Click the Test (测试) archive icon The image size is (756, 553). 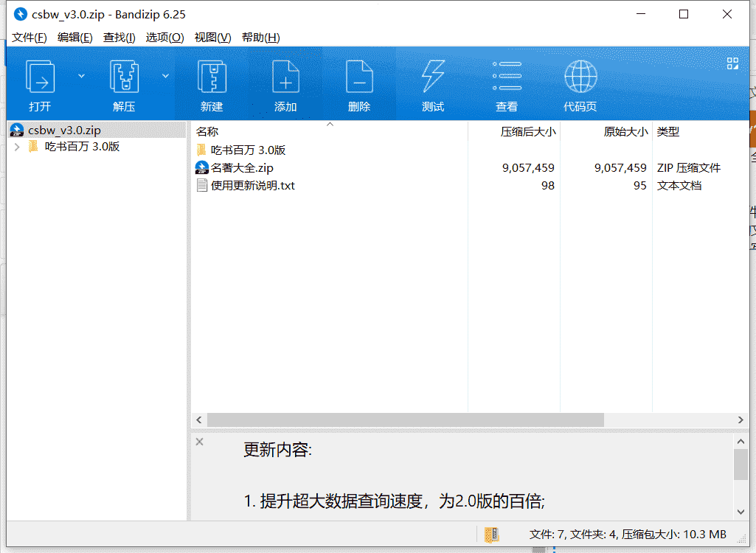[433, 77]
